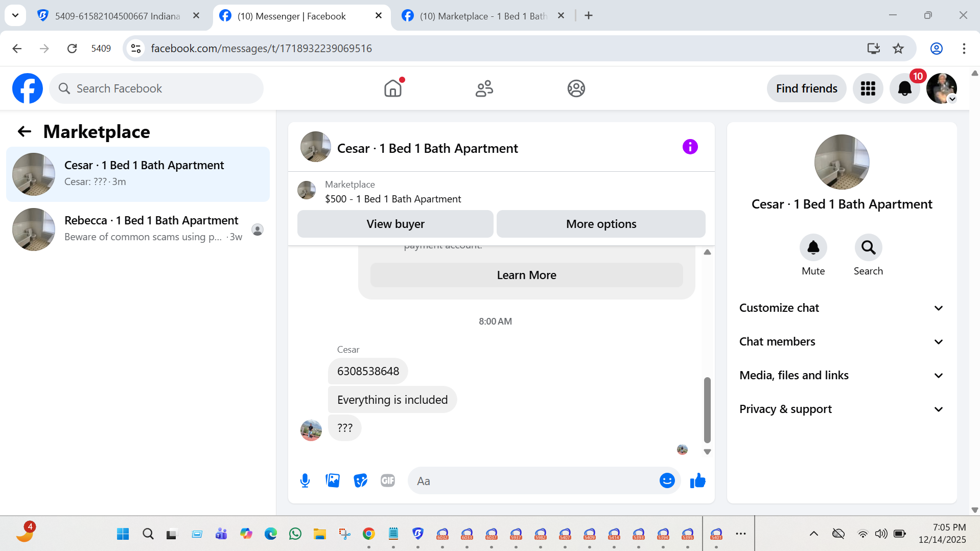Click the chat messages scrollbar thumb
The height and width of the screenshot is (551, 980).
click(x=707, y=410)
